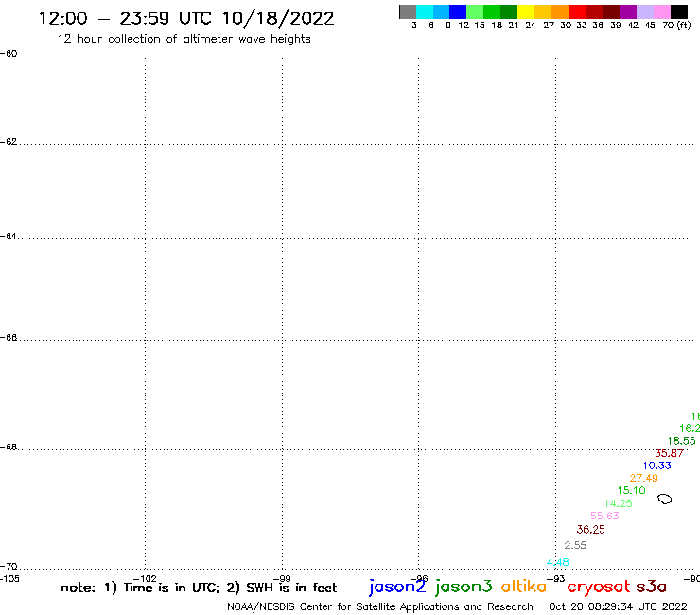Screen dimensions: 700x615
Task: Click the cryosat satellite legend label
Action: click(599, 588)
